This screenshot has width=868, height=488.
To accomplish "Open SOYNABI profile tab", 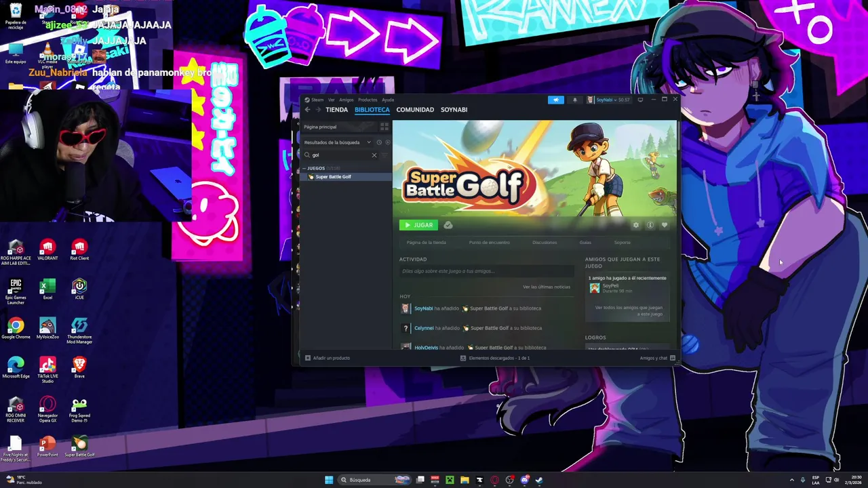I will (x=454, y=110).
